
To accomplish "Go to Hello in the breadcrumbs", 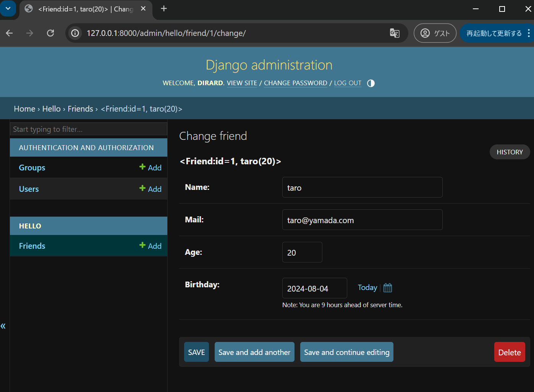I will (52, 109).
